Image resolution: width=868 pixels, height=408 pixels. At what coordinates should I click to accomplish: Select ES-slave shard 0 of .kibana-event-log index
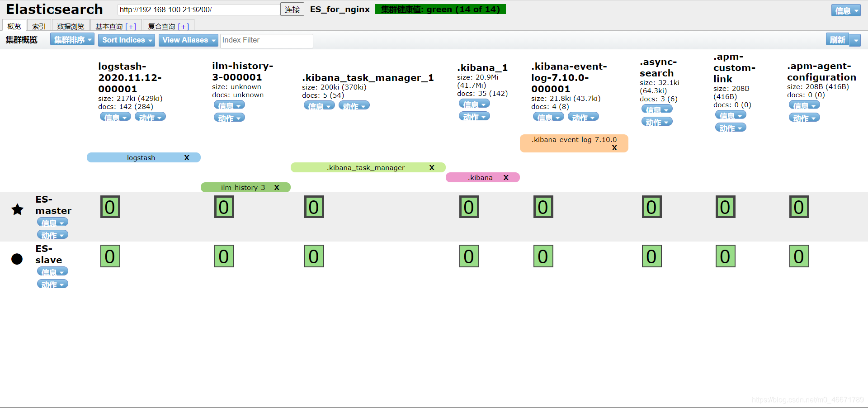click(x=543, y=256)
